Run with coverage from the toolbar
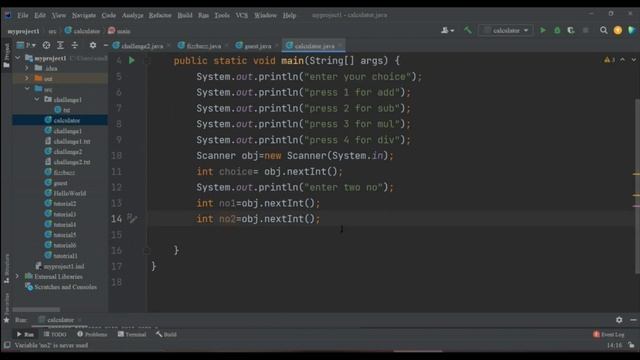Image resolution: width=640 pixels, height=360 pixels. (x=571, y=30)
